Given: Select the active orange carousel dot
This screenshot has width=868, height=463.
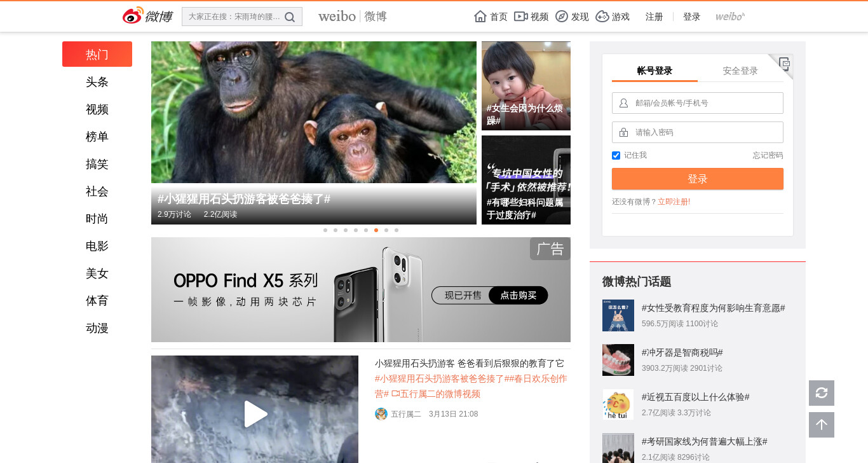Looking at the screenshot, I should 376,230.
